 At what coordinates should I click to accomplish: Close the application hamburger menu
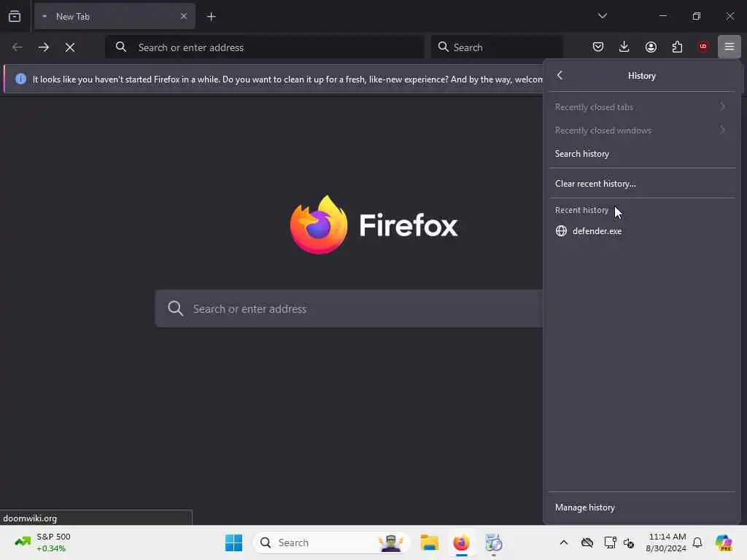coord(729,47)
